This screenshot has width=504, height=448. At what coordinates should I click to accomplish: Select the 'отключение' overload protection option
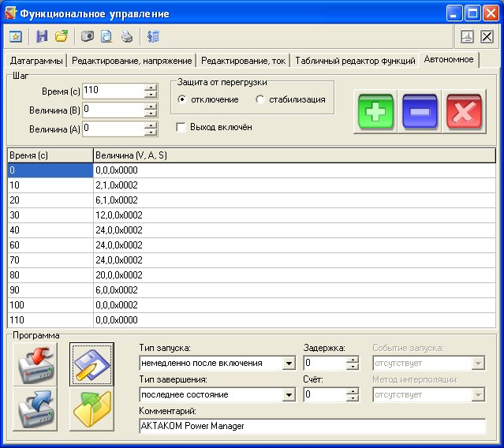click(x=207, y=99)
